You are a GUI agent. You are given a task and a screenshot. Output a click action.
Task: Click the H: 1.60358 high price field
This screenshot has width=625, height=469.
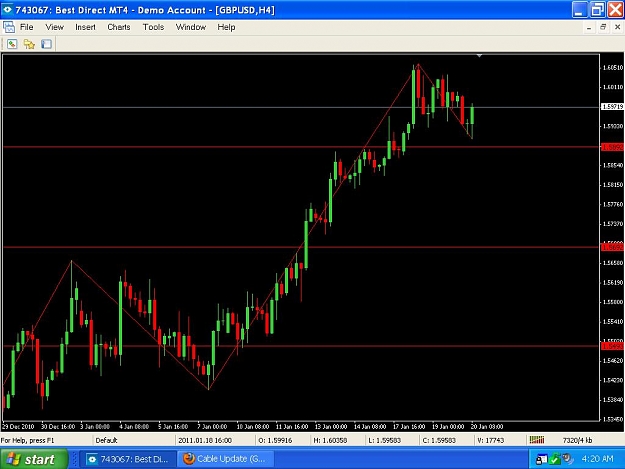330,440
